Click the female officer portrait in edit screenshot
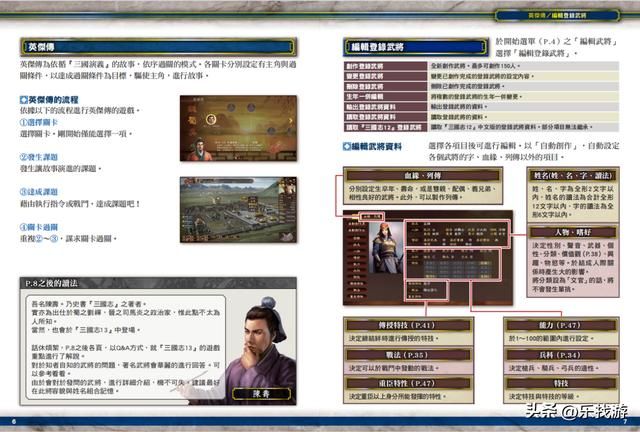 (385, 247)
